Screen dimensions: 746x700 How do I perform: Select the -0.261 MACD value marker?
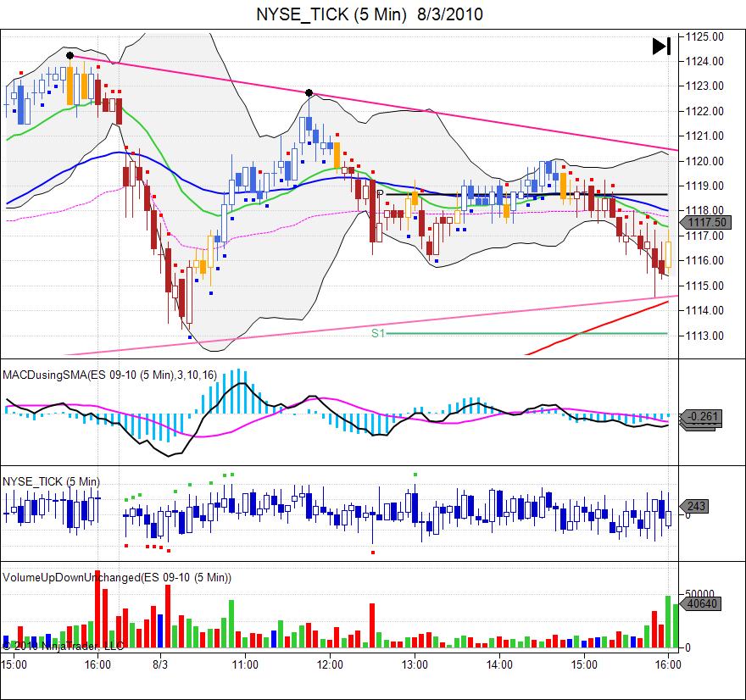[x=702, y=417]
